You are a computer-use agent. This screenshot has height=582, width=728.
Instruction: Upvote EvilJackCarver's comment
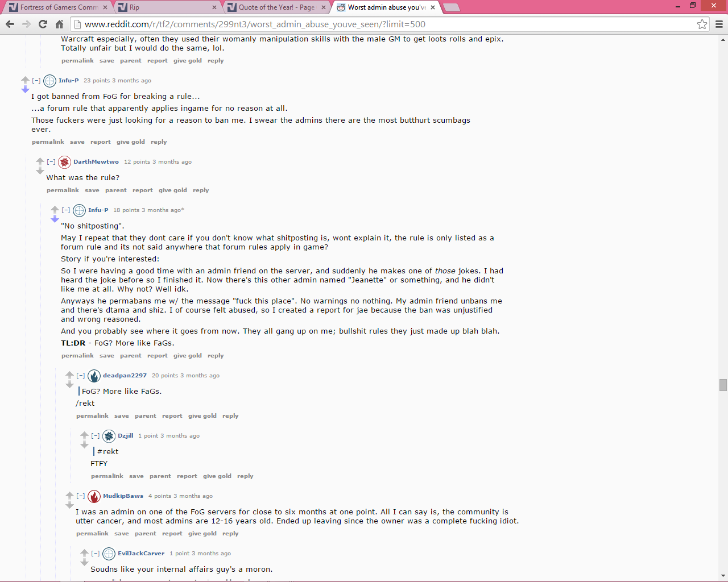pos(84,553)
